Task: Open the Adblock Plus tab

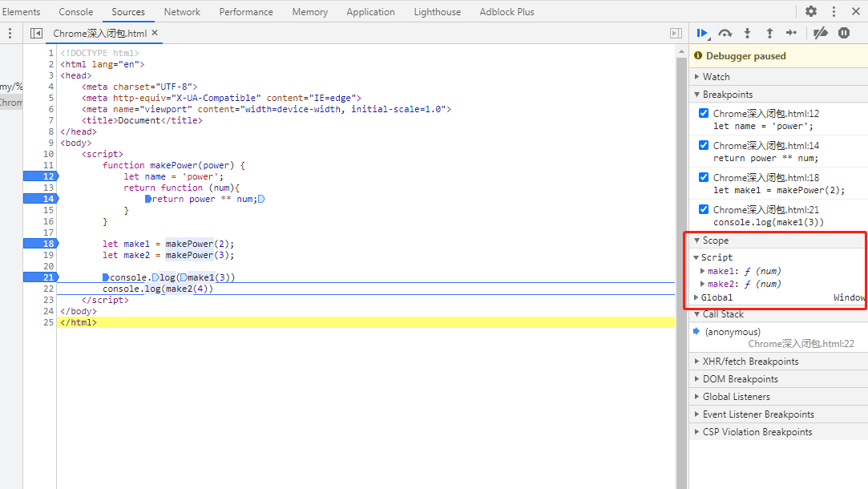Action: 507,12
